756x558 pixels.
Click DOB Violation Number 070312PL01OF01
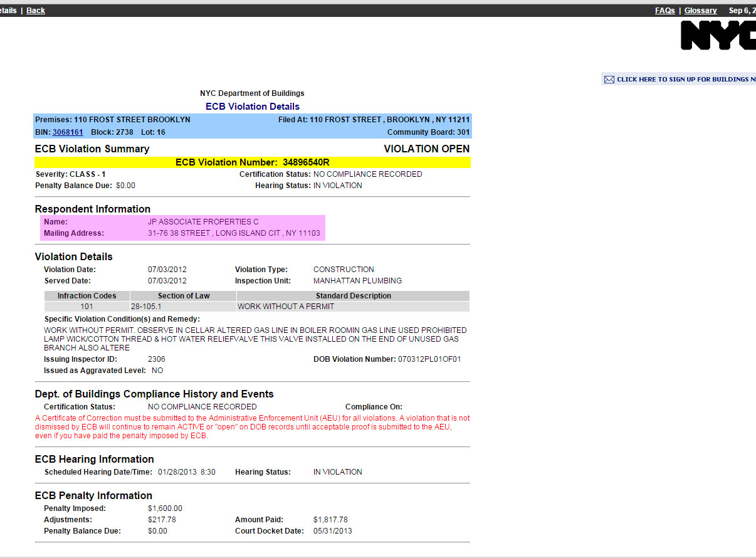pyautogui.click(x=429, y=359)
